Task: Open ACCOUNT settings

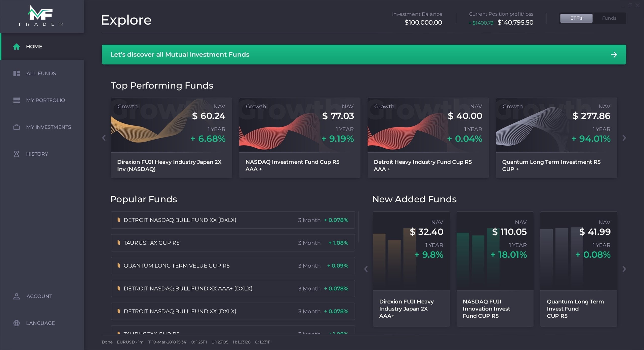Action: [x=42, y=296]
